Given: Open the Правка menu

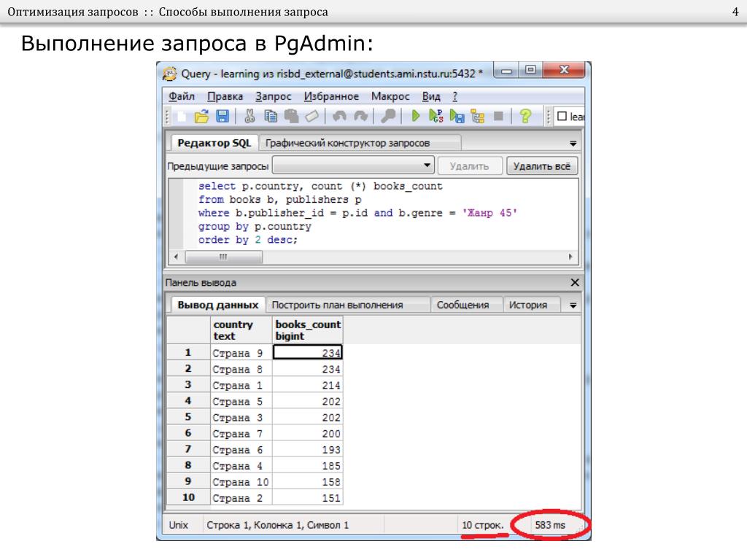Looking at the screenshot, I should 225,96.
